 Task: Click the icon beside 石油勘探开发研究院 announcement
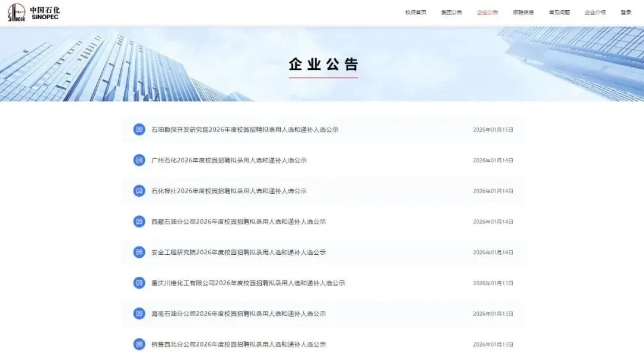pyautogui.click(x=139, y=129)
